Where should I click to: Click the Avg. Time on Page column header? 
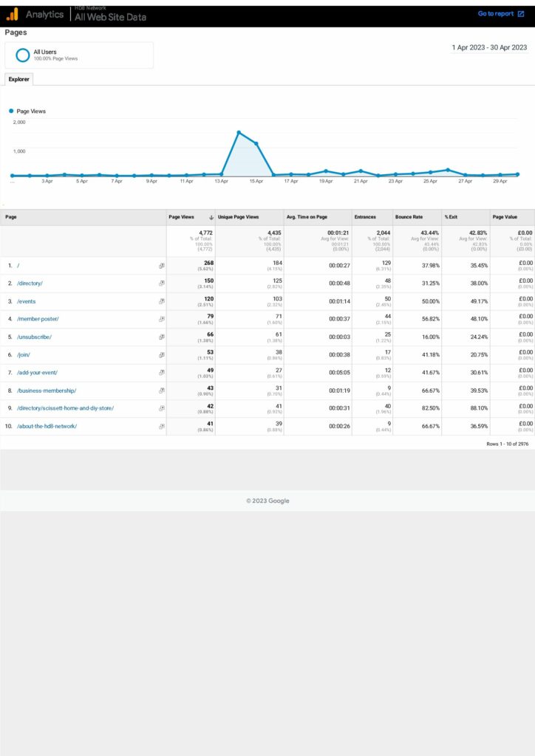(306, 217)
